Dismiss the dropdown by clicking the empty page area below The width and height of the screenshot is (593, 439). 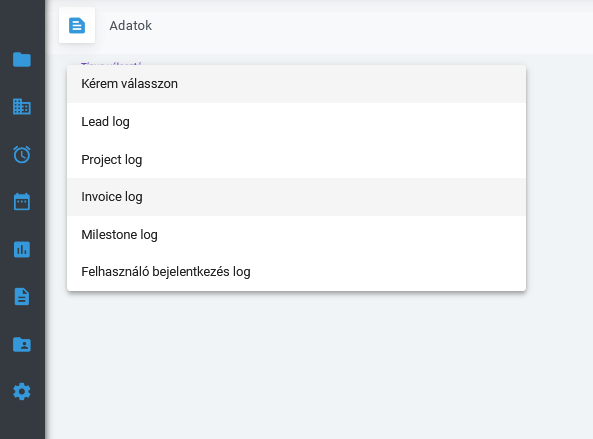(x=319, y=363)
